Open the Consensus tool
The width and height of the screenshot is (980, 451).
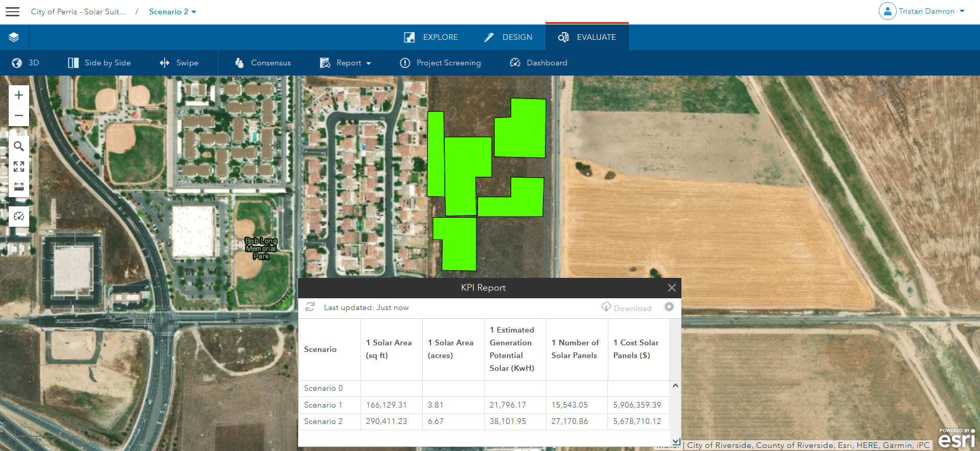(263, 63)
